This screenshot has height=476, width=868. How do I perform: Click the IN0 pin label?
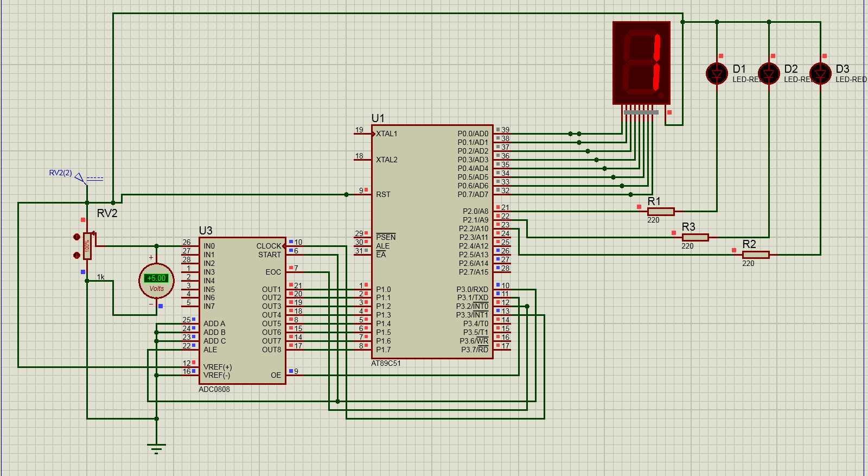tap(209, 246)
